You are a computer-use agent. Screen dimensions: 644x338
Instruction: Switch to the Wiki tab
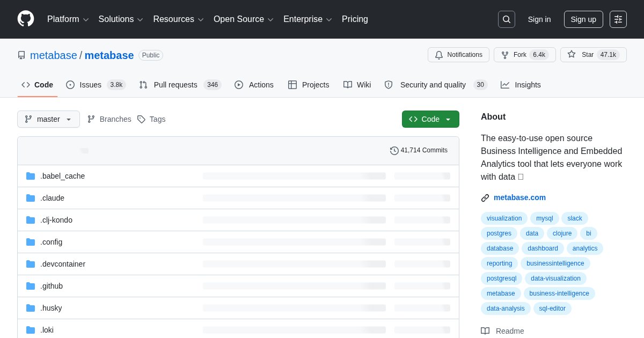coord(357,85)
